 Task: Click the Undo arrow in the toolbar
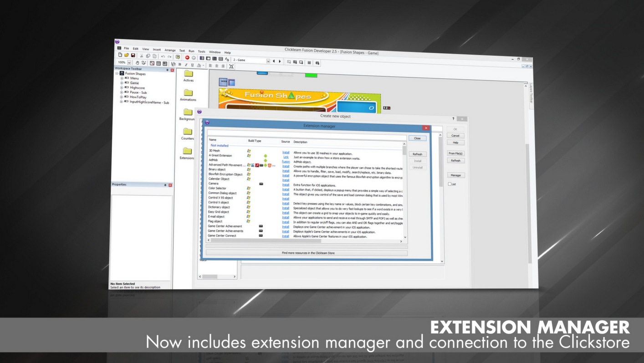[163, 56]
